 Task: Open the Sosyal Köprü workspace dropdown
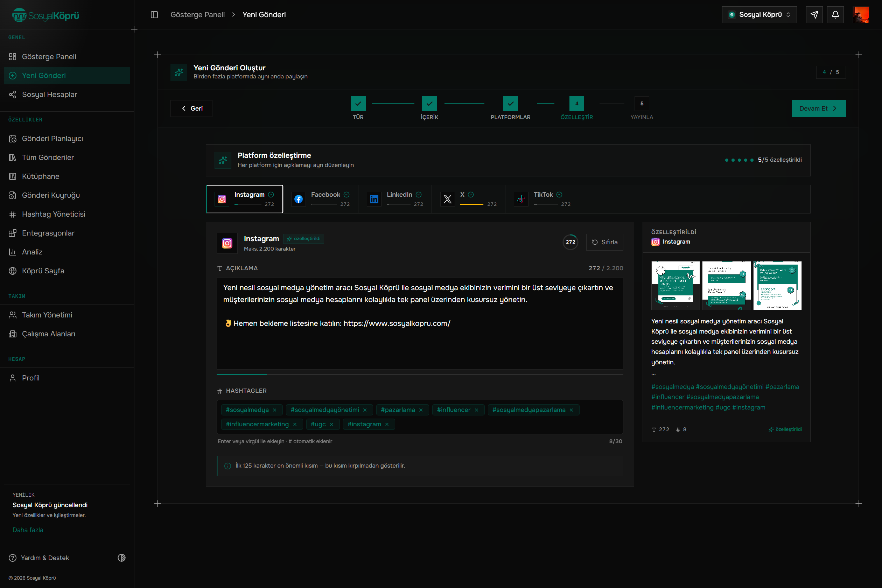[x=759, y=15]
